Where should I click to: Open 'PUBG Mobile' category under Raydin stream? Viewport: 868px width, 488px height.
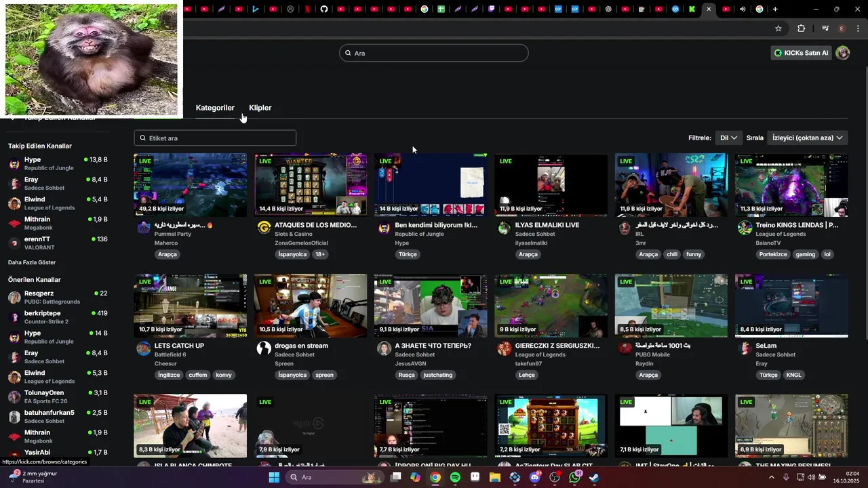(652, 354)
